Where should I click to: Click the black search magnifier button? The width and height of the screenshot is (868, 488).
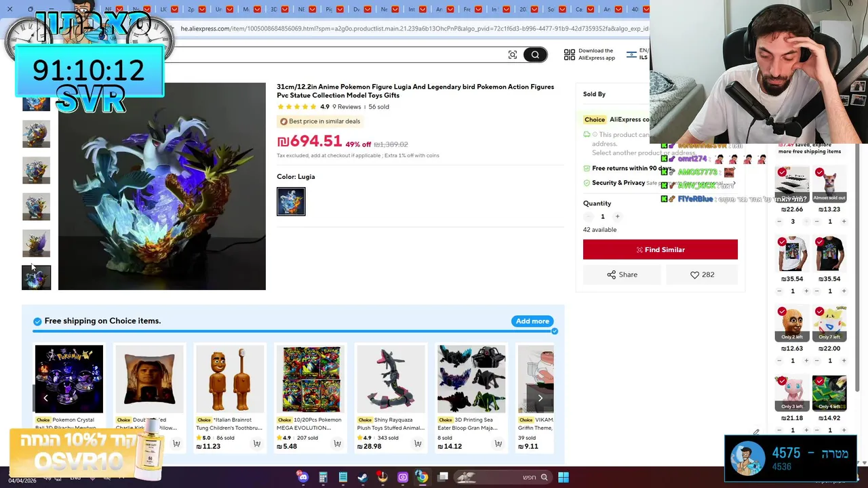535,55
